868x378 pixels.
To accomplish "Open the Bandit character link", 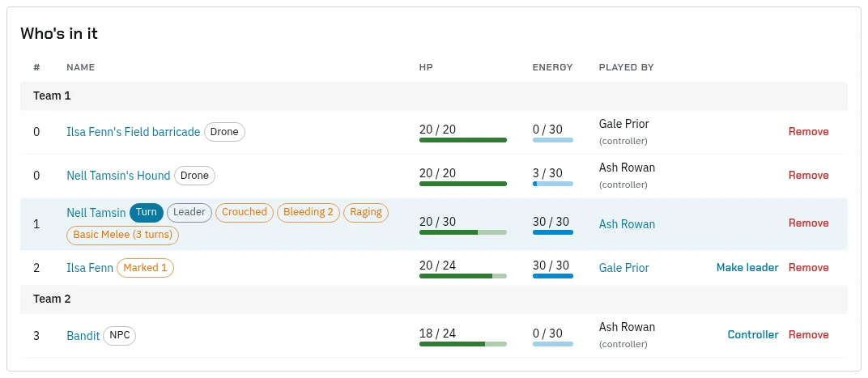I will point(83,335).
